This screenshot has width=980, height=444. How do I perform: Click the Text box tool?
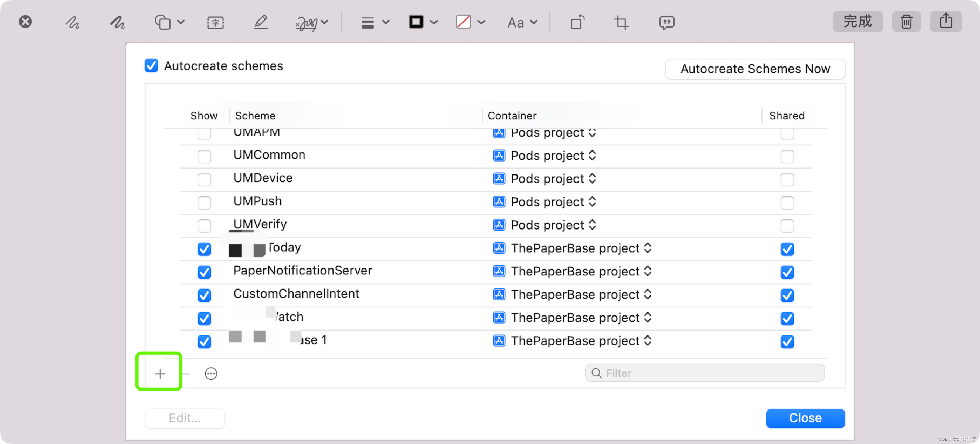click(x=215, y=22)
